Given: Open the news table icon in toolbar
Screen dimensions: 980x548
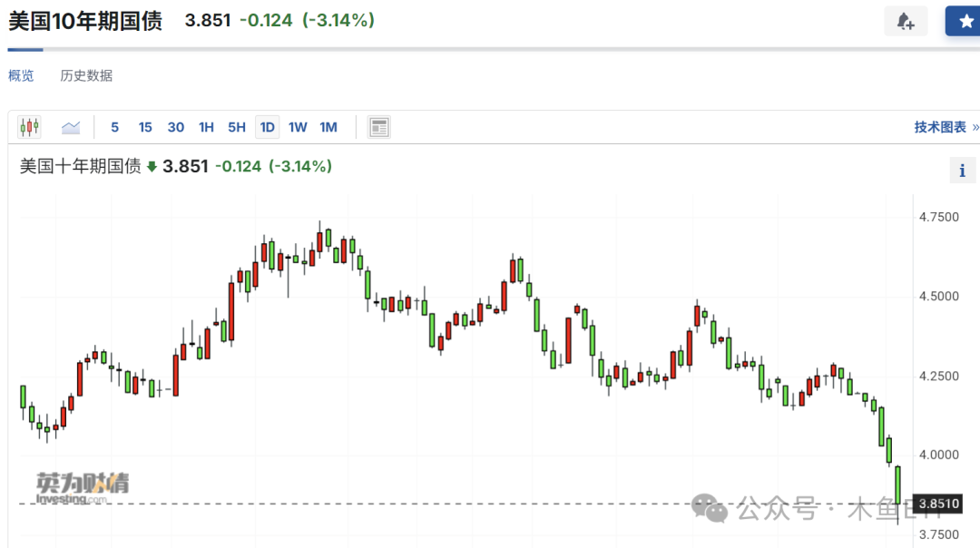Looking at the screenshot, I should (x=378, y=127).
